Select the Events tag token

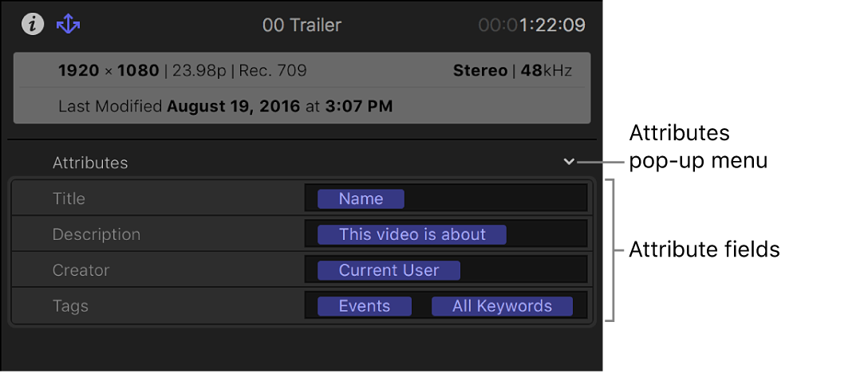click(365, 306)
